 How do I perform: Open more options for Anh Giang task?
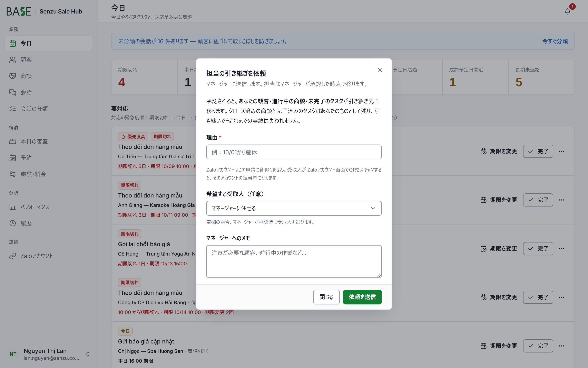(x=561, y=200)
